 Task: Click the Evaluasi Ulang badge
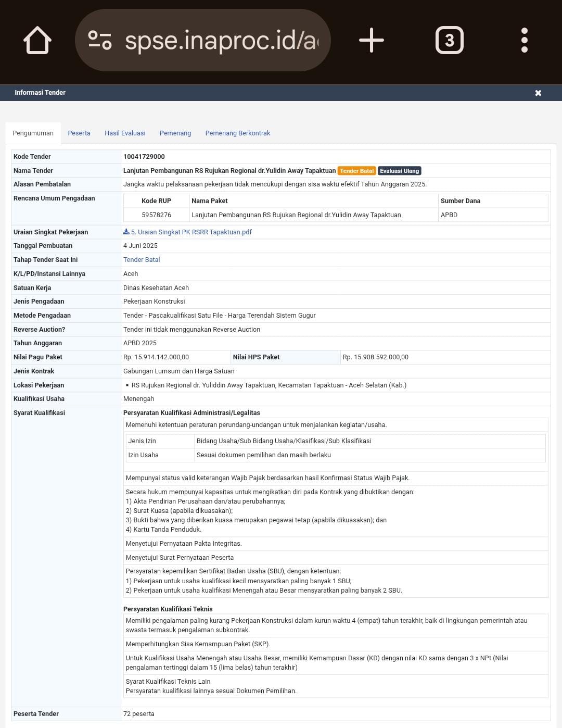coord(399,171)
